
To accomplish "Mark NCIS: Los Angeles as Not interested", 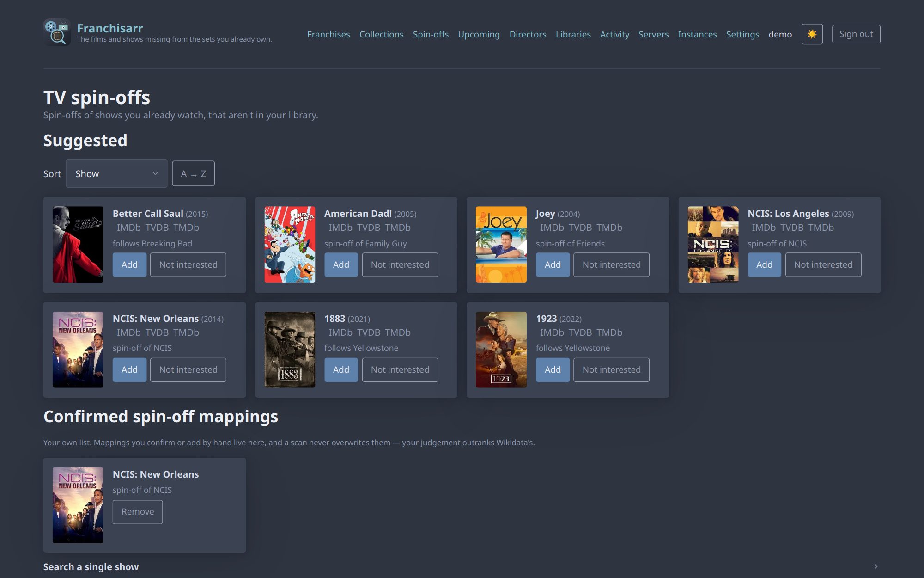I will tap(823, 264).
